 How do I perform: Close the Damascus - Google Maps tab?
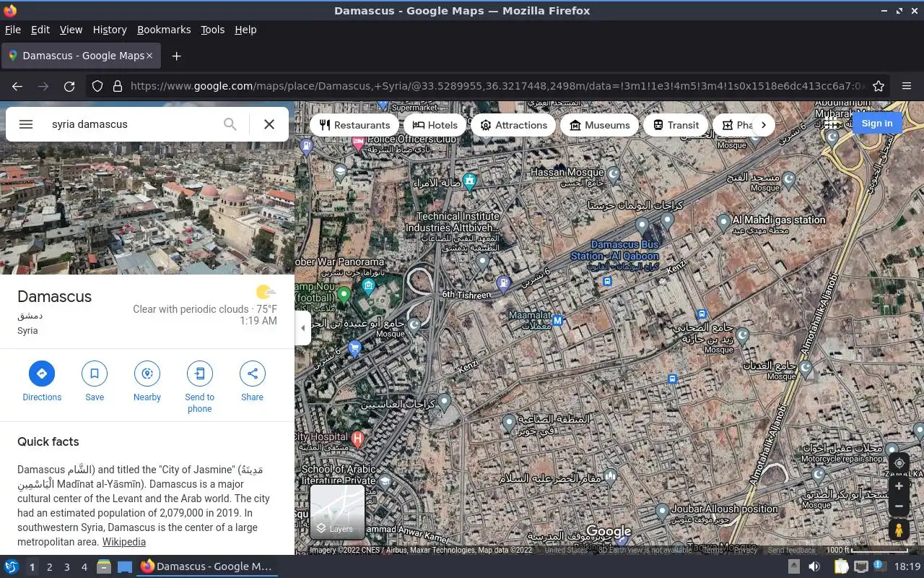pos(149,56)
